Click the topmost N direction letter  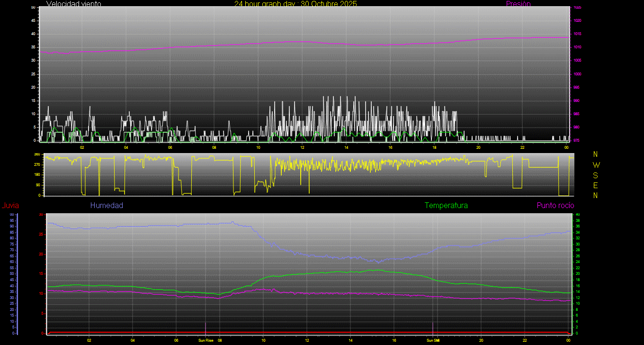(596, 154)
